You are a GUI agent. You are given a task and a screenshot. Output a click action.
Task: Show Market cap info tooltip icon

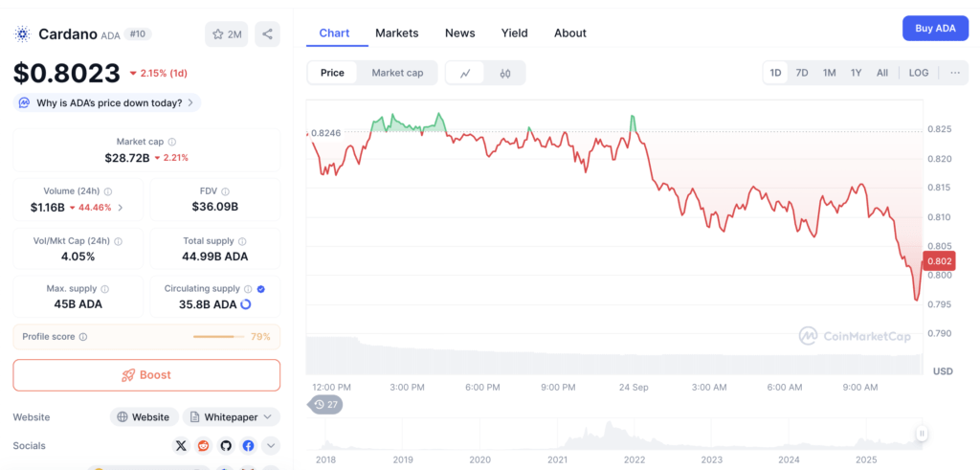click(172, 142)
